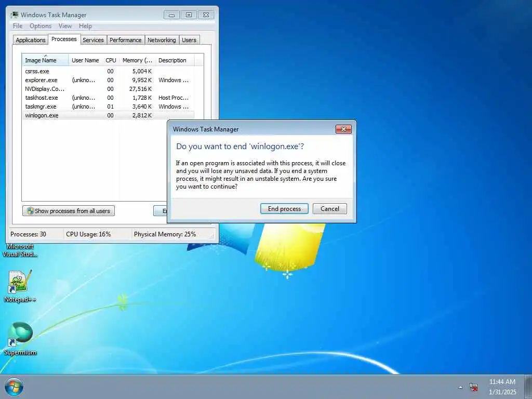
Task: Click Show processes from all users button
Action: point(69,211)
